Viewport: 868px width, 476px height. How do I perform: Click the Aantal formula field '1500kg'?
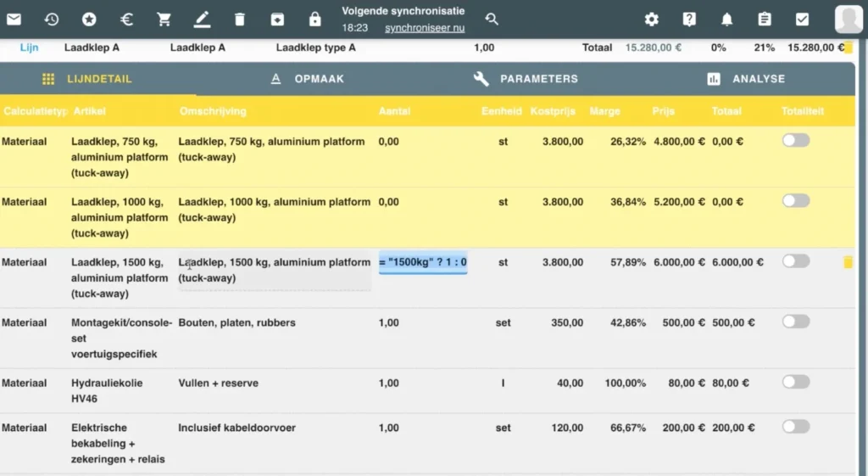tap(423, 263)
